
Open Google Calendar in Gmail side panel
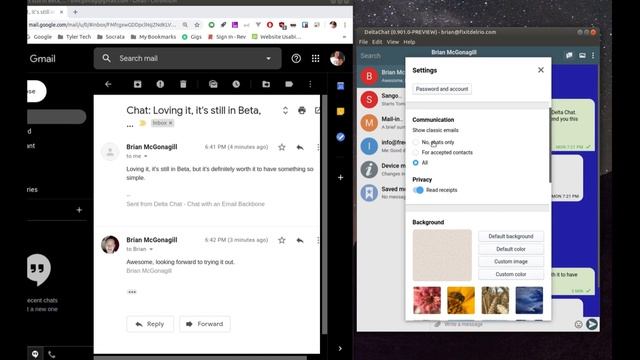pyautogui.click(x=340, y=86)
